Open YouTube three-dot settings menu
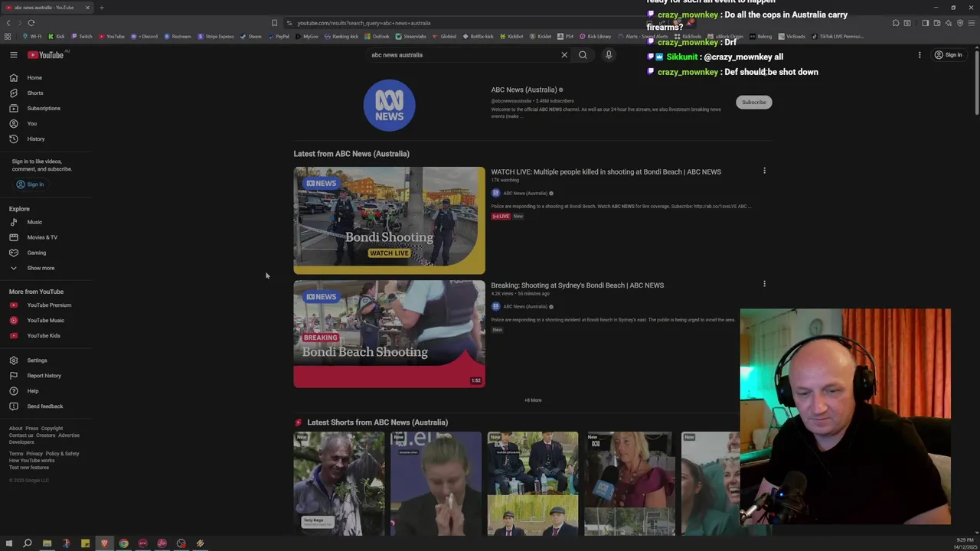Image resolution: width=980 pixels, height=551 pixels. click(920, 55)
